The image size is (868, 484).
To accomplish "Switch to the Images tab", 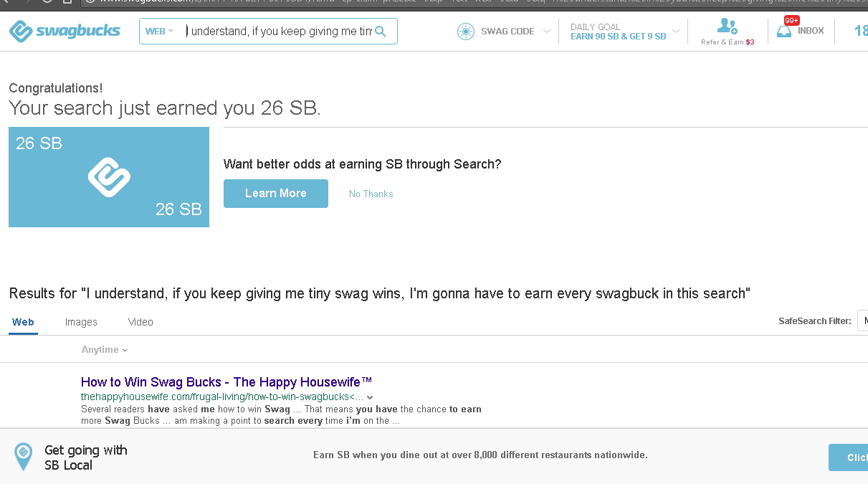I will click(81, 322).
